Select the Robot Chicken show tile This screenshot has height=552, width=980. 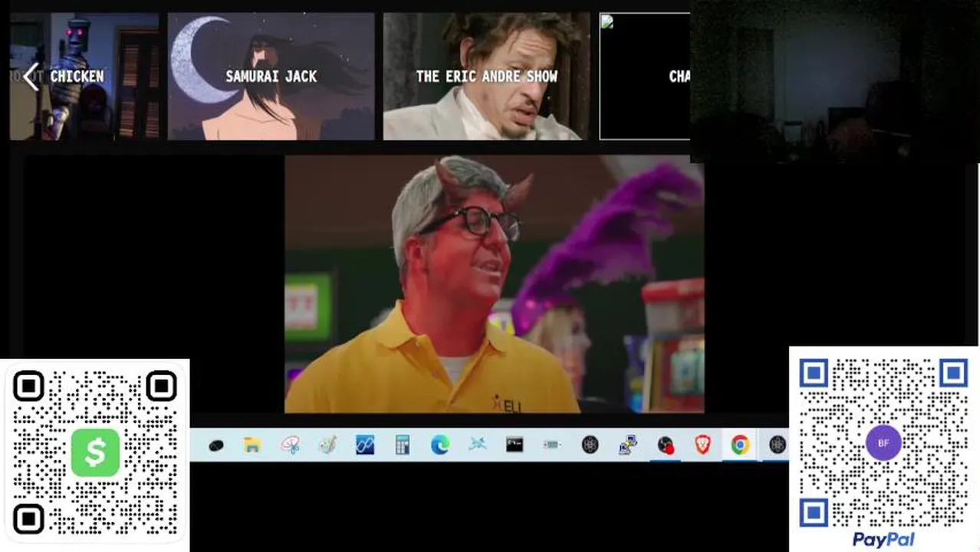tap(84, 76)
